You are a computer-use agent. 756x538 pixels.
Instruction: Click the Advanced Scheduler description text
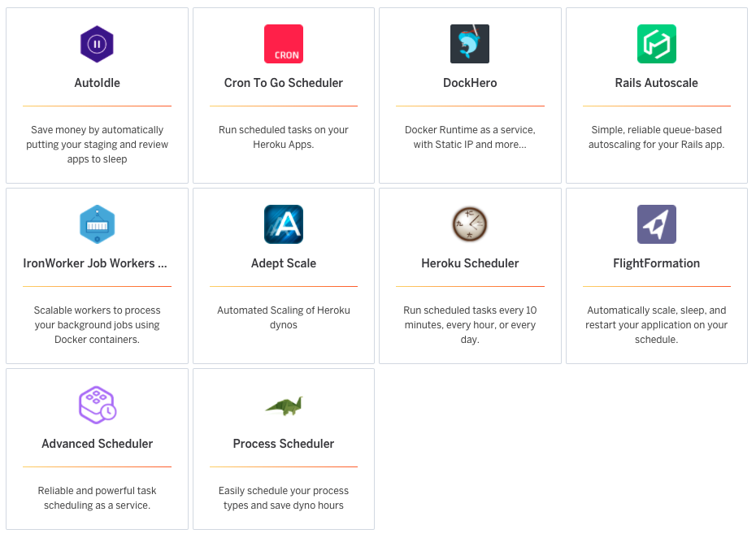coord(97,498)
